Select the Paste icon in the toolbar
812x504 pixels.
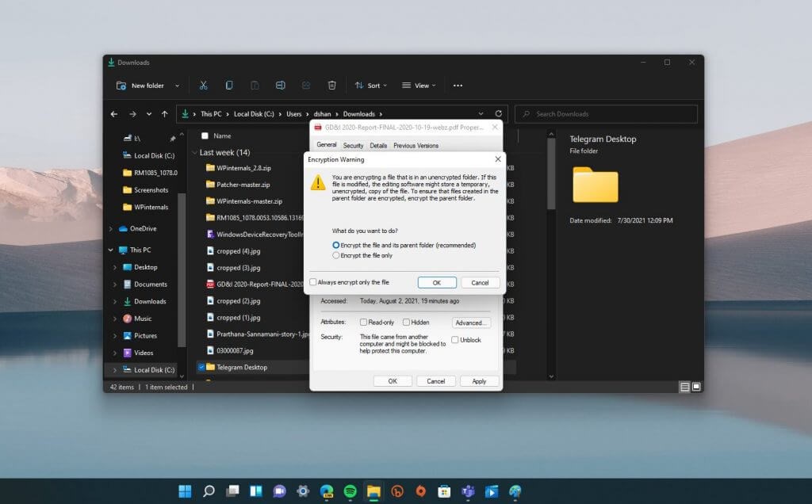pyautogui.click(x=255, y=85)
